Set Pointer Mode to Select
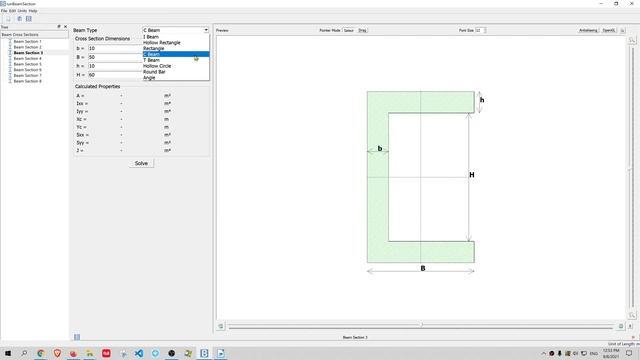640x360 pixels. (348, 30)
